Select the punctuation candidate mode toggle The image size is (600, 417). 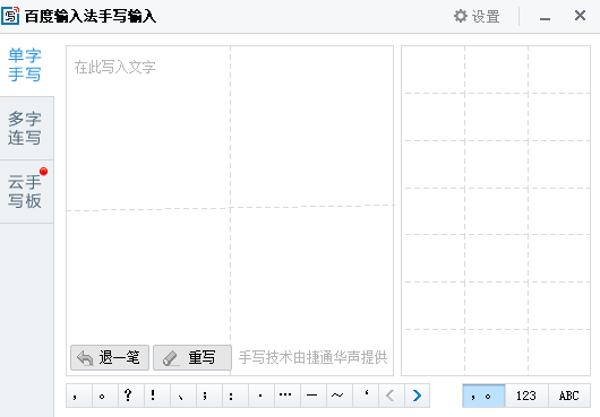click(483, 395)
